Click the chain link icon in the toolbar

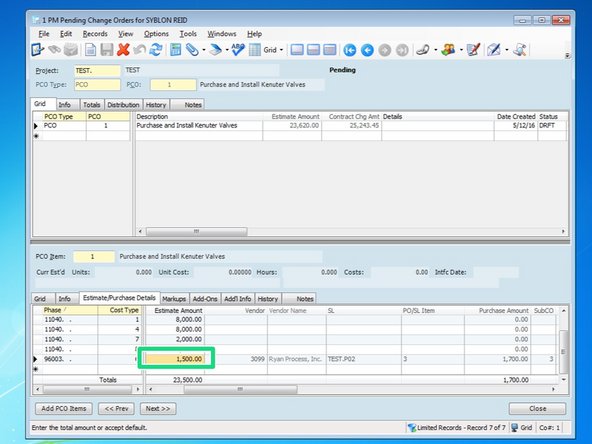tap(423, 49)
